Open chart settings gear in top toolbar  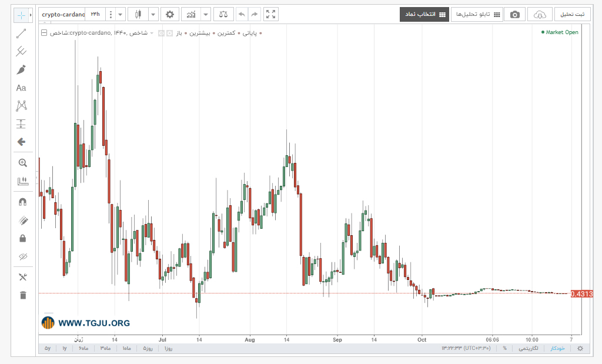coord(170,15)
